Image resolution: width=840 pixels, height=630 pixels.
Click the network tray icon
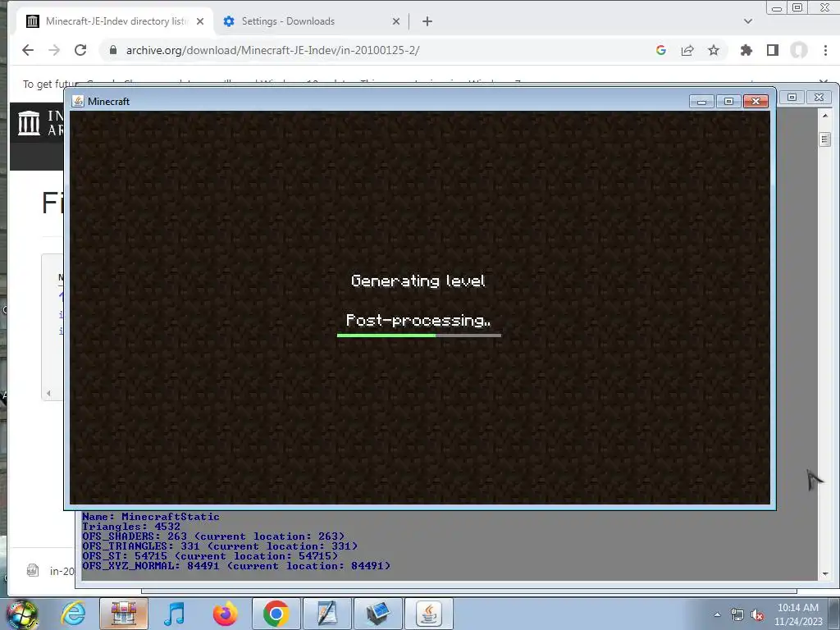click(x=737, y=615)
